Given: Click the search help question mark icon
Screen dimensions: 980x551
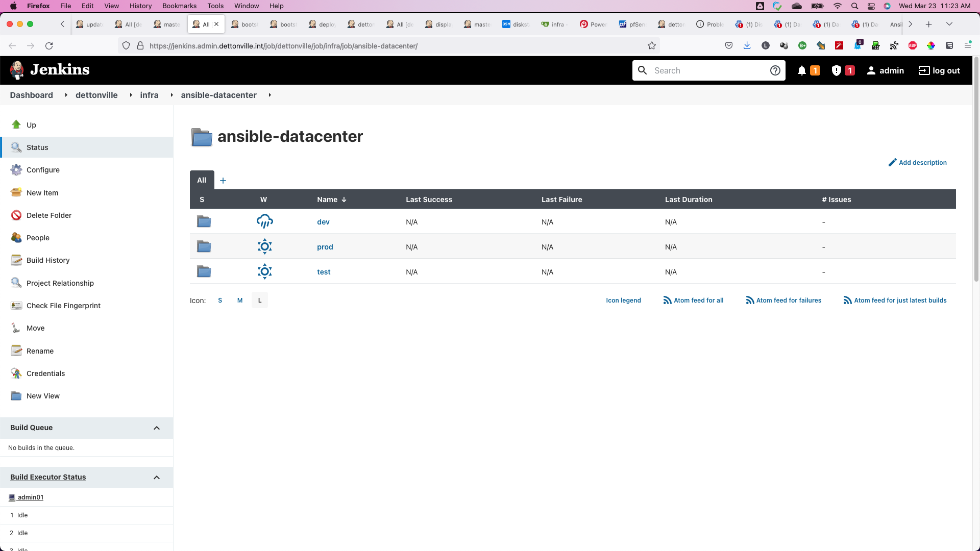Looking at the screenshot, I should 775,71.
